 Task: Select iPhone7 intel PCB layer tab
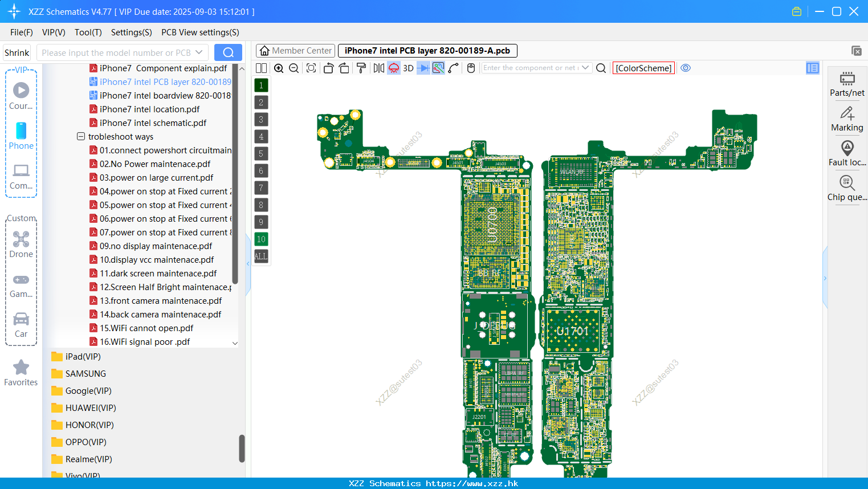[427, 51]
